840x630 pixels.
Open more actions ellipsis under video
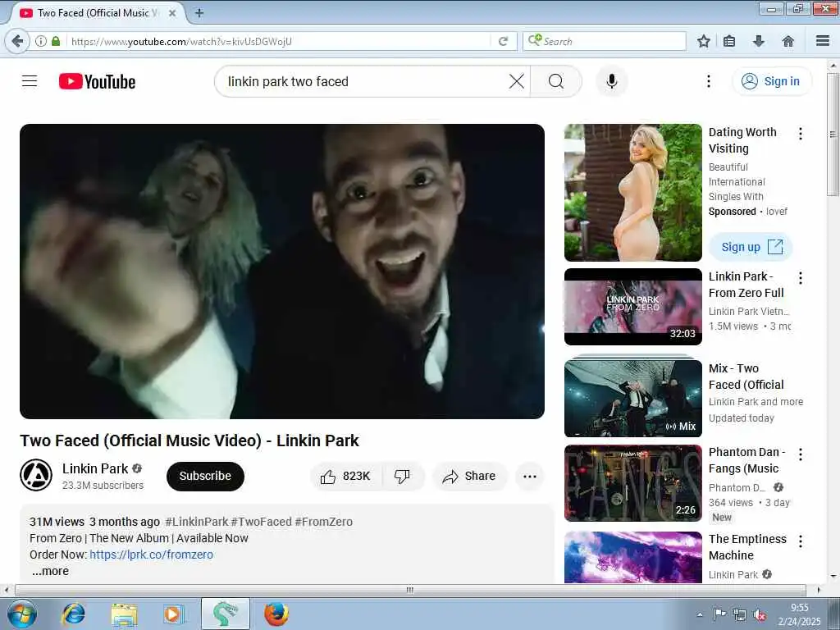tap(530, 477)
